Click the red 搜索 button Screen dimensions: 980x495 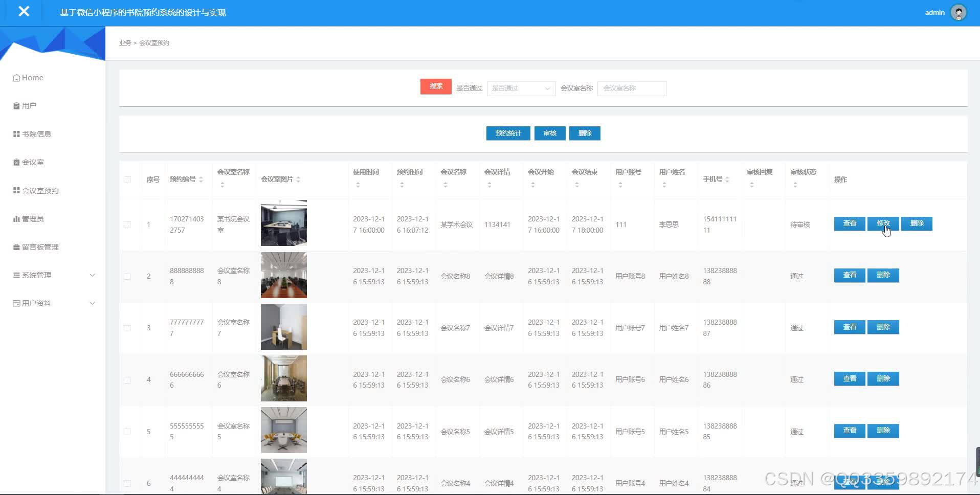(x=436, y=86)
